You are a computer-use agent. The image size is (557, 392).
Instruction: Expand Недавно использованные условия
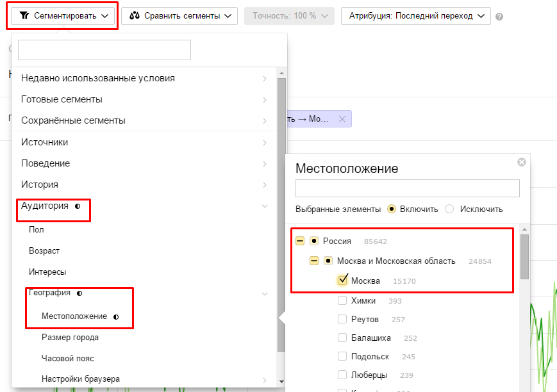pyautogui.click(x=144, y=79)
